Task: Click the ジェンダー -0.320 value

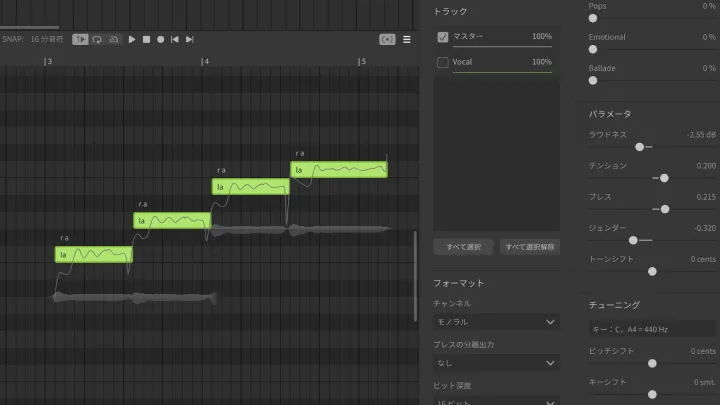Action: (704, 228)
